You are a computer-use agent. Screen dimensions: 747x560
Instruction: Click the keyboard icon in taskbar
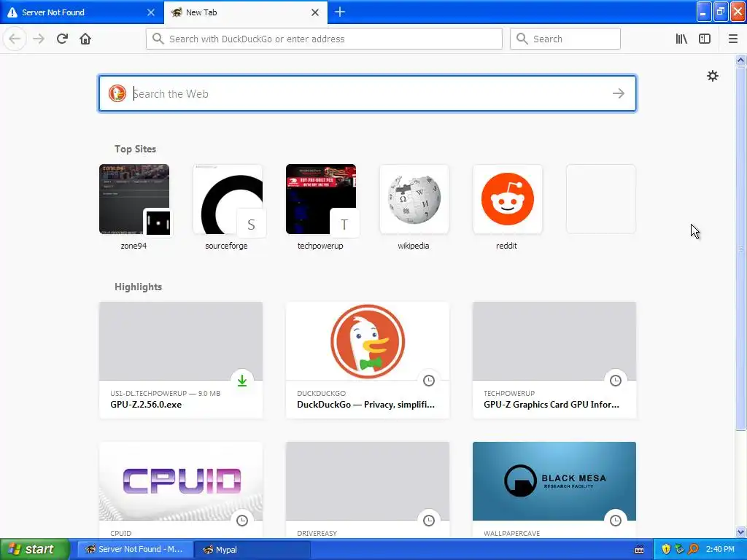click(x=639, y=550)
